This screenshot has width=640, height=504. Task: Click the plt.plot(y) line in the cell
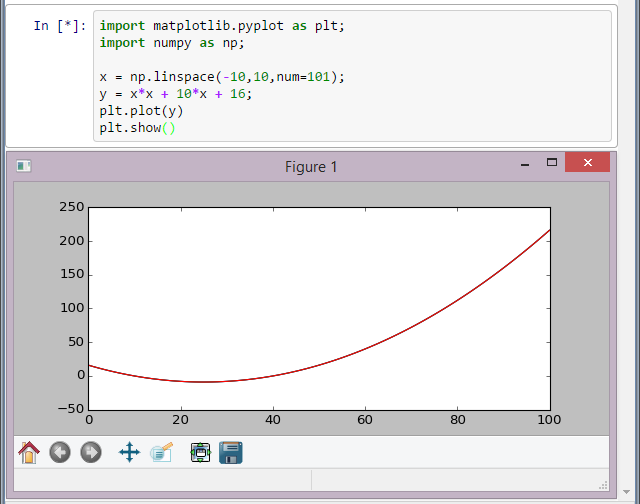[141, 111]
